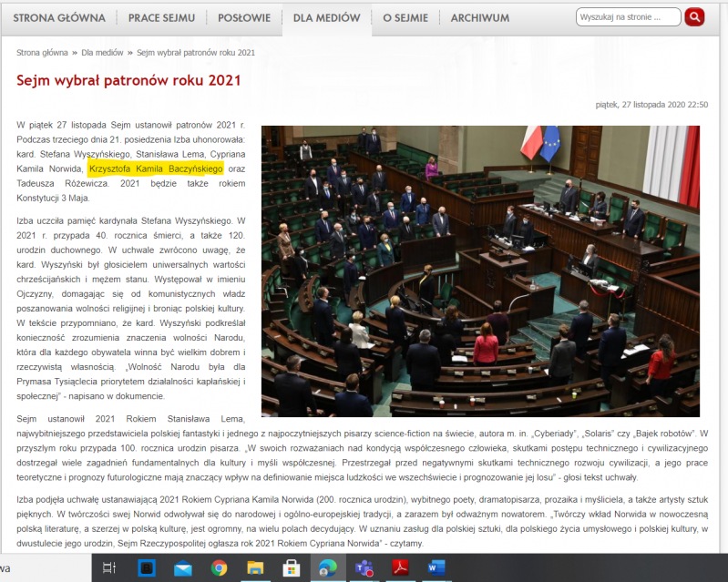728x582 pixels.
Task: Launch the Mail app from the taskbar
Action: (182, 568)
